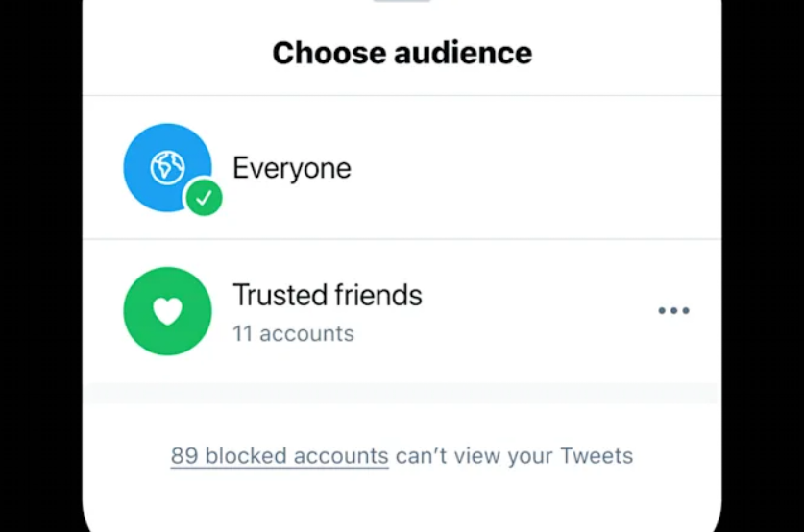This screenshot has width=804, height=532.
Task: Click empty space right of '11 accounts'
Action: 502,334
